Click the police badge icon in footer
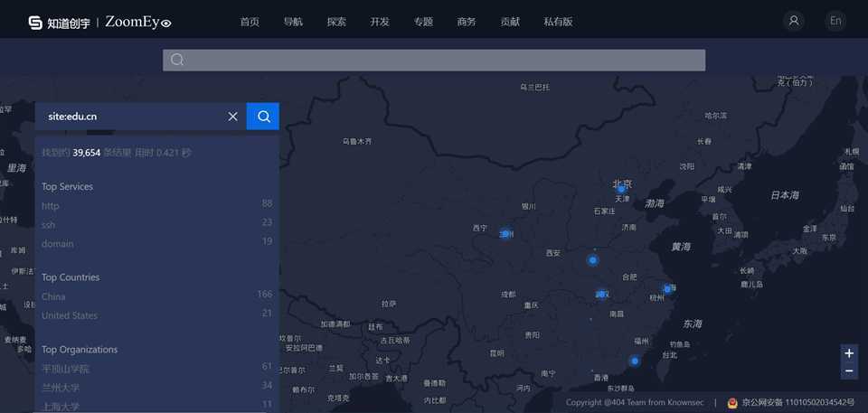Image resolution: width=868 pixels, height=413 pixels. 732,402
